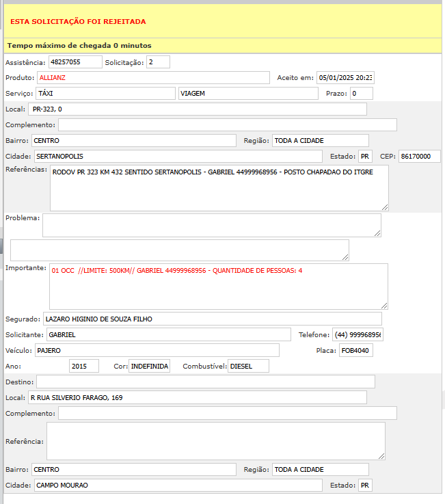Click the Cidade field showing SERTANOPOLIS
The width and height of the screenshot is (445, 504).
(x=177, y=157)
